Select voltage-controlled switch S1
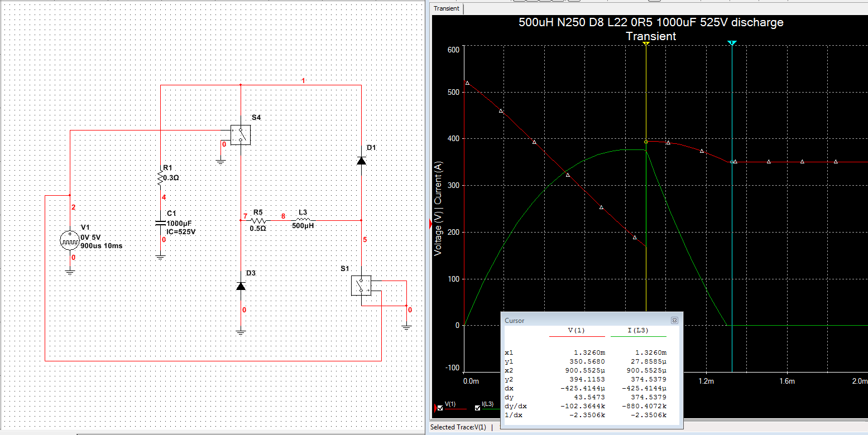The height and width of the screenshot is (435, 868). 361,286
